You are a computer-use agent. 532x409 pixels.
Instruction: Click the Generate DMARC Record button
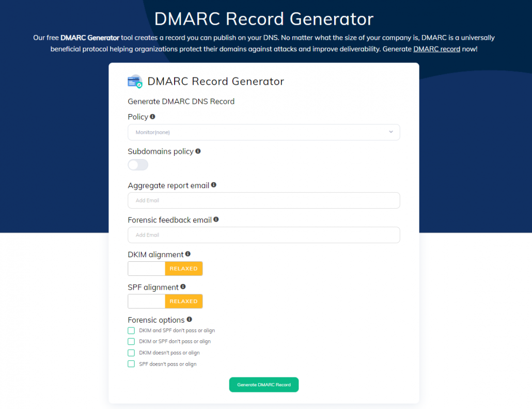pyautogui.click(x=263, y=384)
